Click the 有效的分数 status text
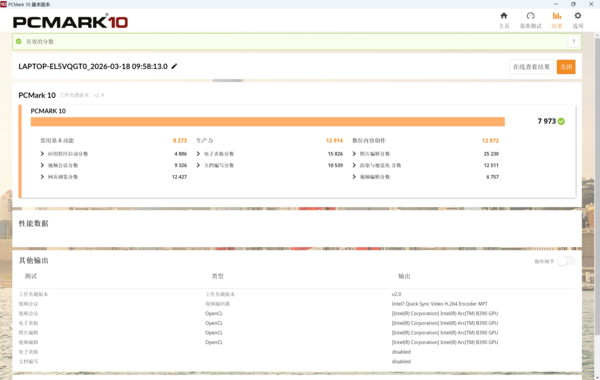The height and width of the screenshot is (380, 600). (40, 41)
